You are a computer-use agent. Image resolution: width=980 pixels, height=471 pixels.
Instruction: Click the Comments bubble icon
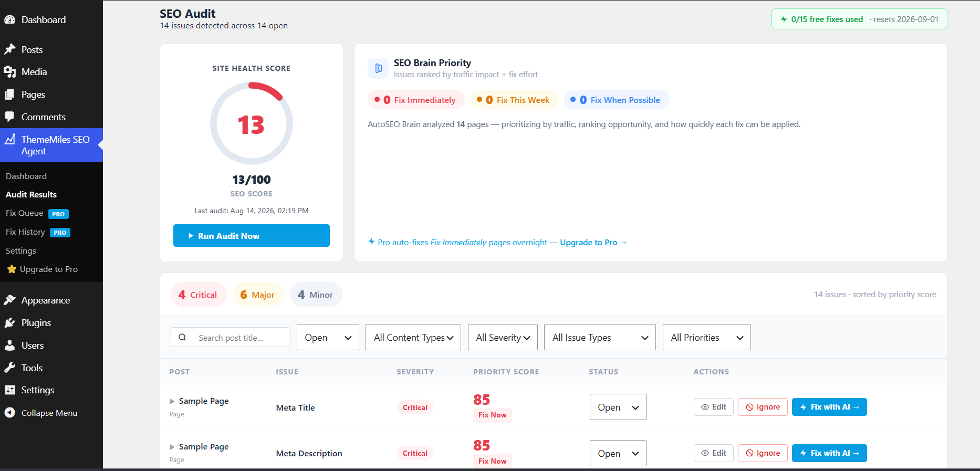coord(9,117)
